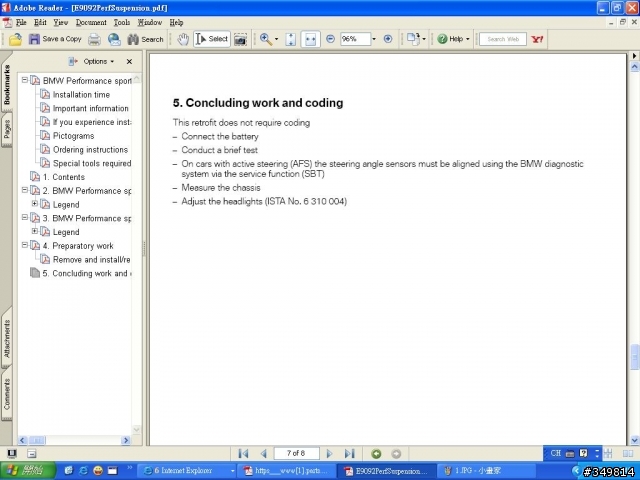The width and height of the screenshot is (640, 480).
Task: Collapse the 2. BMW Performance bookmark
Action: click(25, 190)
